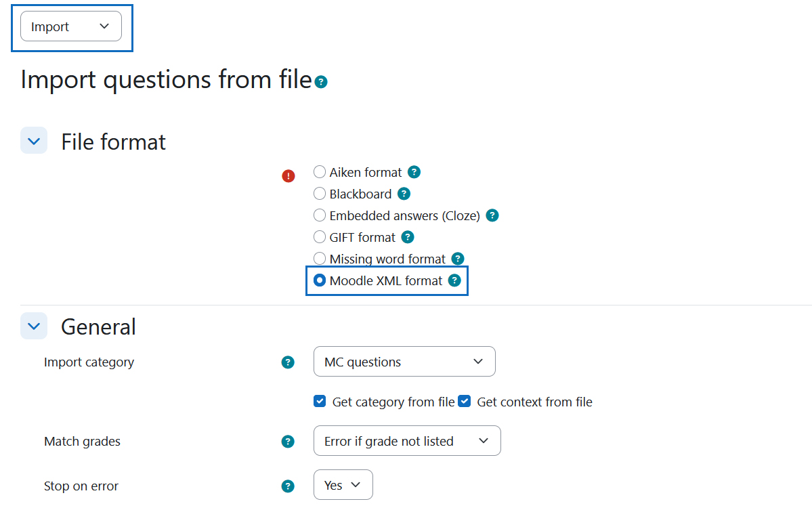Open the Match grades help icon
Image resolution: width=812 pixels, height=508 pixels.
coord(288,442)
